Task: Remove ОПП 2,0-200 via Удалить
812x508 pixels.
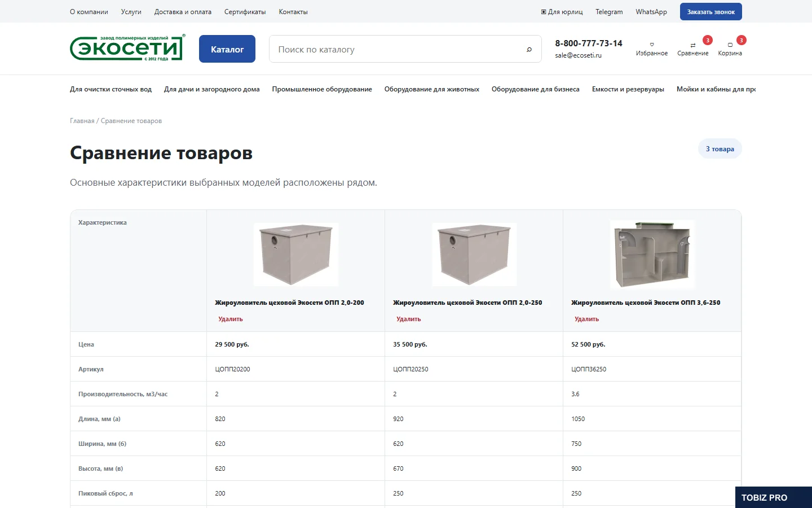Action: 231,319
